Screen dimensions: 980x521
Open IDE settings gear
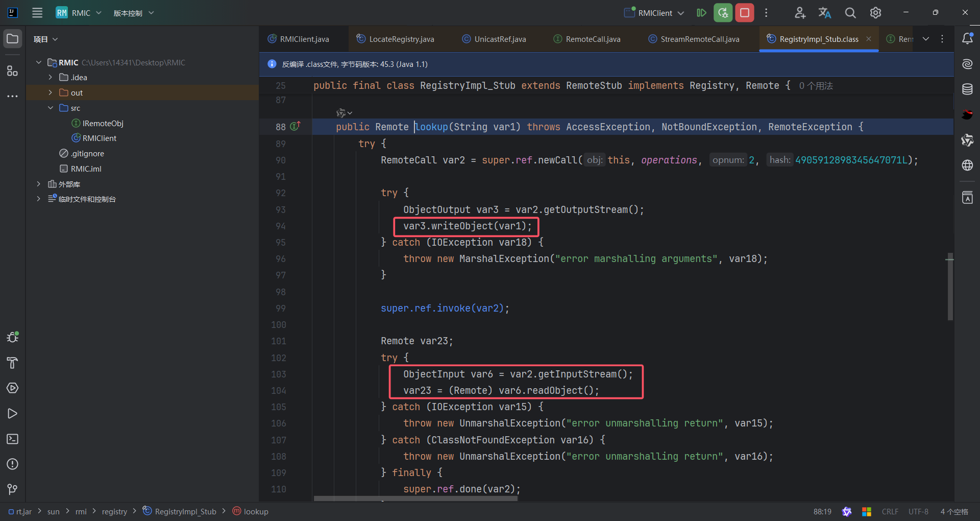click(876, 13)
